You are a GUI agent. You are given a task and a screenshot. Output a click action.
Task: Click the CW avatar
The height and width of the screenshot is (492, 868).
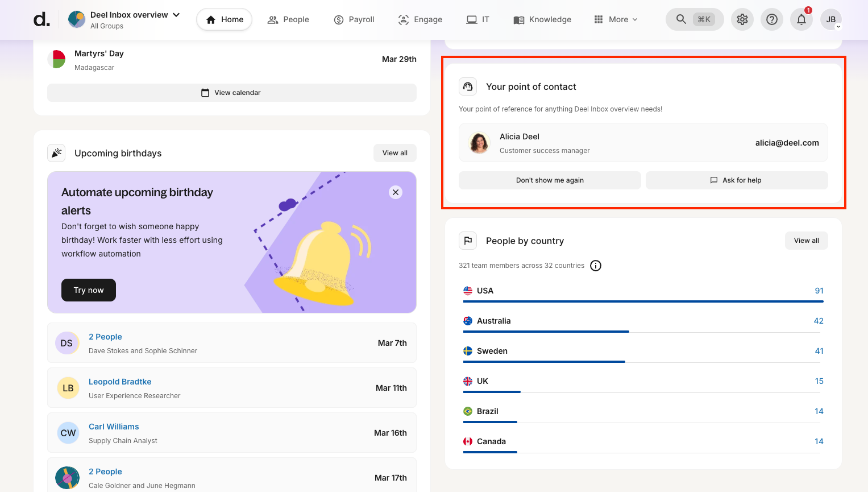[68, 433]
